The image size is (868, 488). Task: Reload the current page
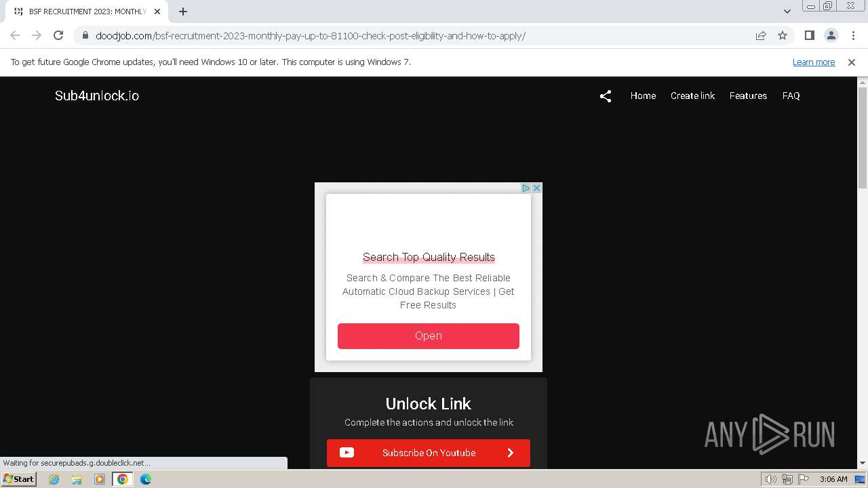58,35
